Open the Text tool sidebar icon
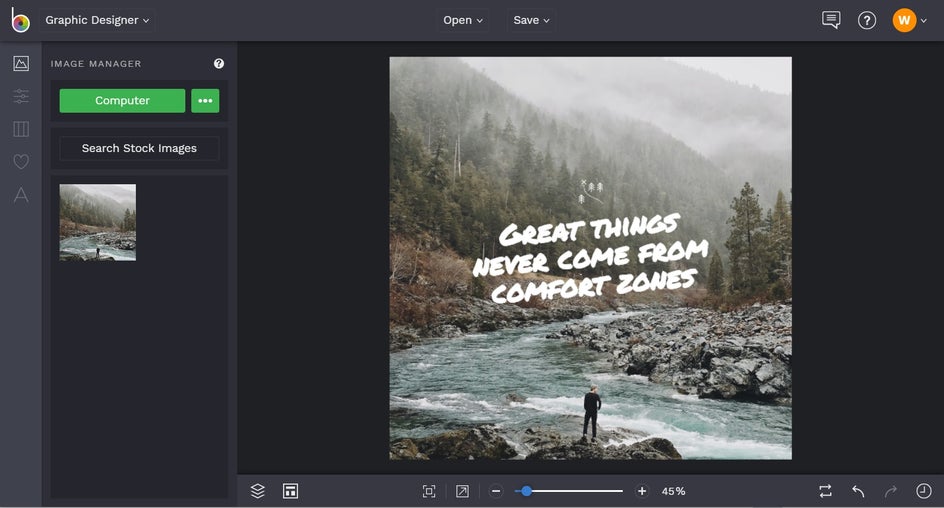The width and height of the screenshot is (944, 508). [21, 194]
